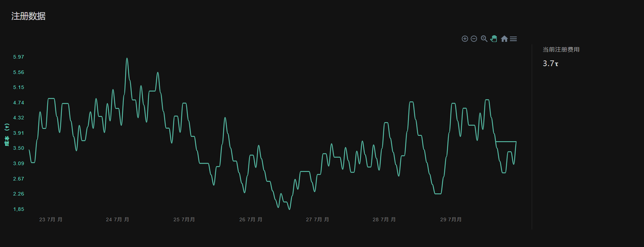Click the 26 7月 x-axis date label
644x247 pixels.
(251, 220)
